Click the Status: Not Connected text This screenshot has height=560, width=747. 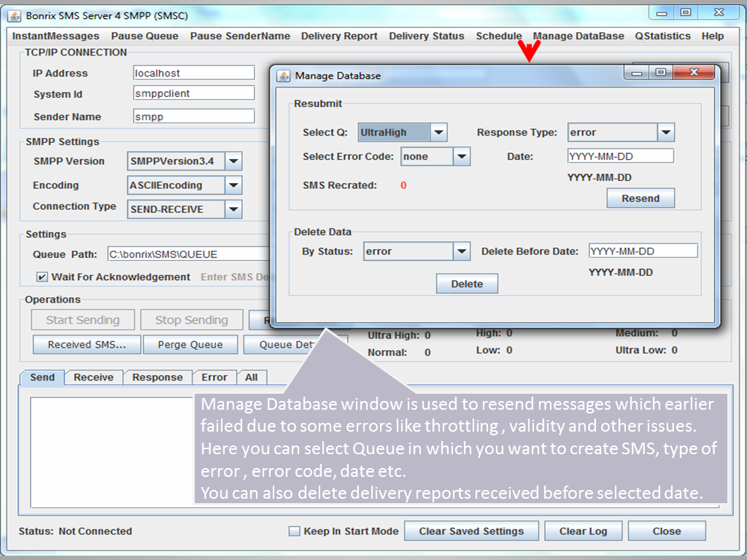pos(75,531)
